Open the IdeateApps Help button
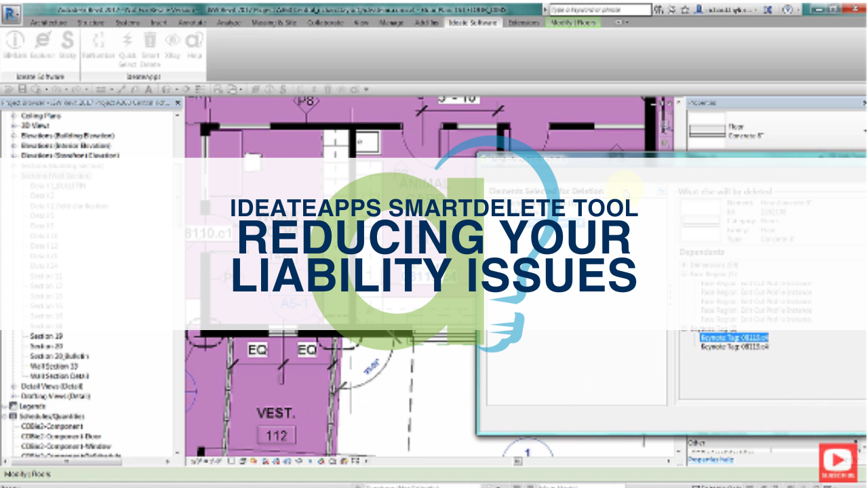This screenshot has height=488, width=868. [x=195, y=46]
